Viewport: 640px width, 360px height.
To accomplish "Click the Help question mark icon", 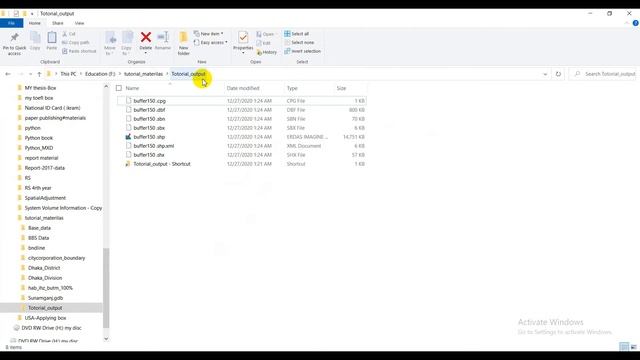I will [636, 23].
